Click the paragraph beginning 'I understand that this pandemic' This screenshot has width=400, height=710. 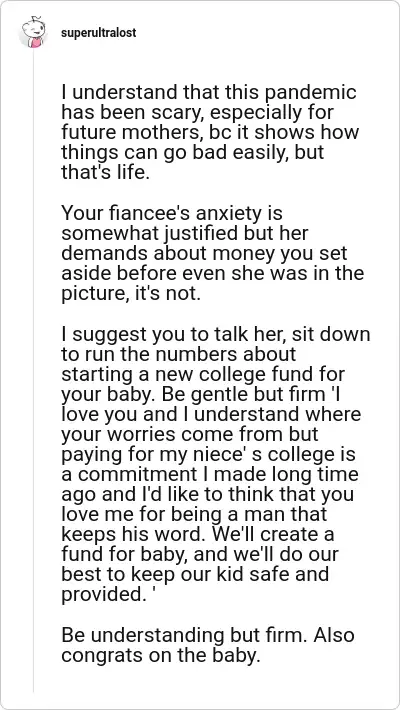tap(210, 133)
